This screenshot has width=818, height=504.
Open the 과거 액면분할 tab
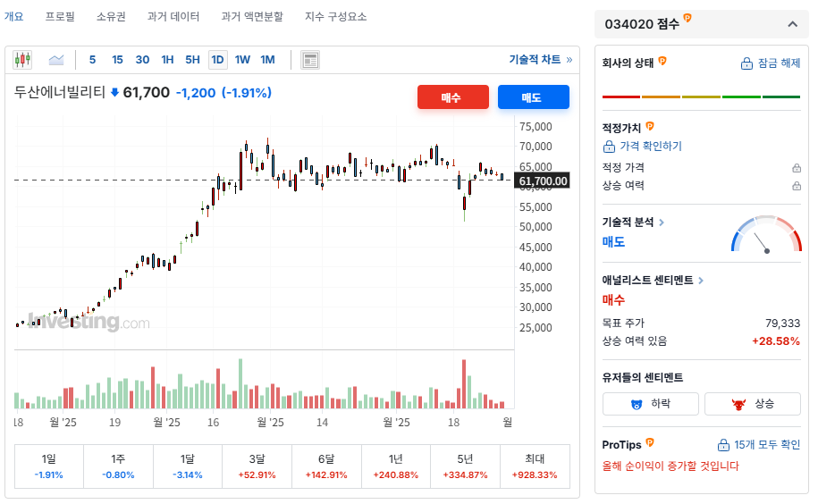tap(252, 17)
